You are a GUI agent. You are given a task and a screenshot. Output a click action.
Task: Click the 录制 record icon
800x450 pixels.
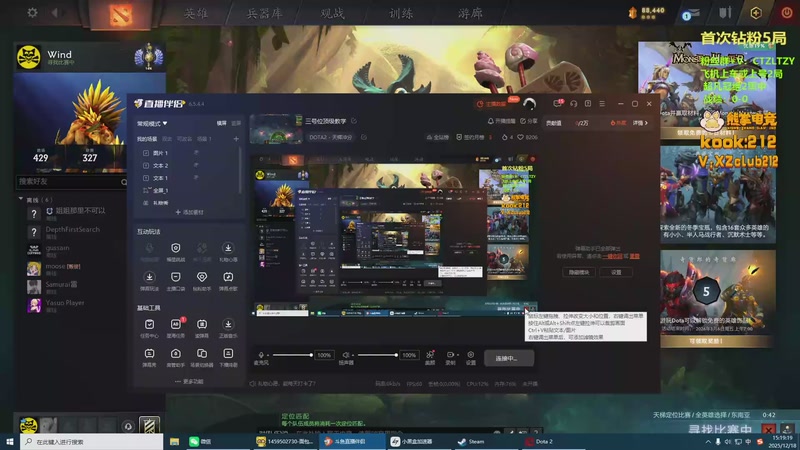pos(451,357)
